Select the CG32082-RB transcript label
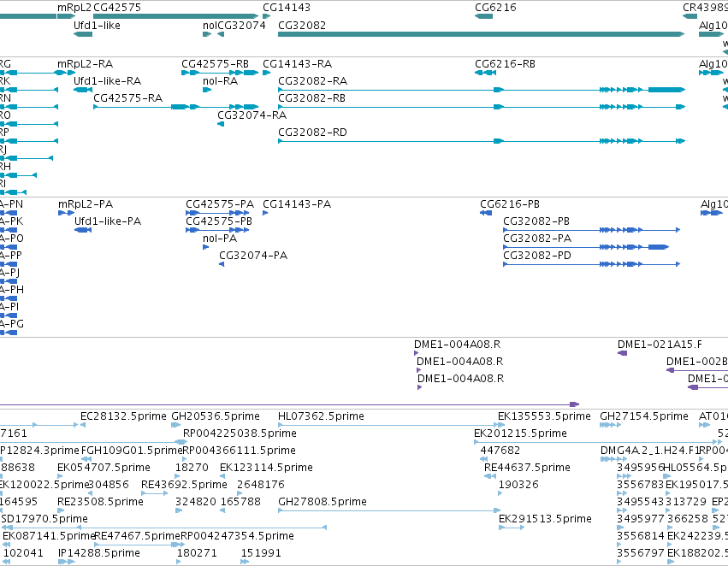Screen dimensions: 728x566 pyautogui.click(x=311, y=97)
